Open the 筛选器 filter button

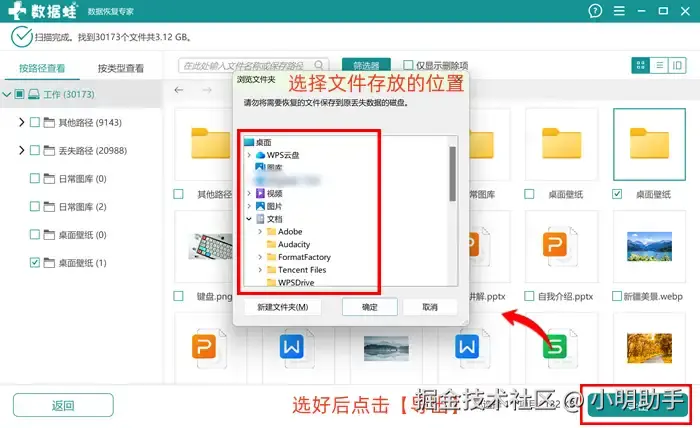(366, 65)
